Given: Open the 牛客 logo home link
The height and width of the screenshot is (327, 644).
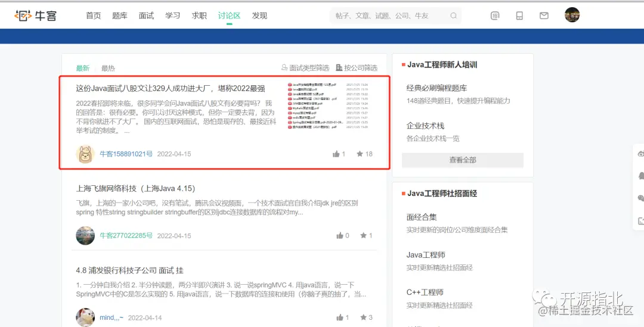Looking at the screenshot, I should point(35,15).
